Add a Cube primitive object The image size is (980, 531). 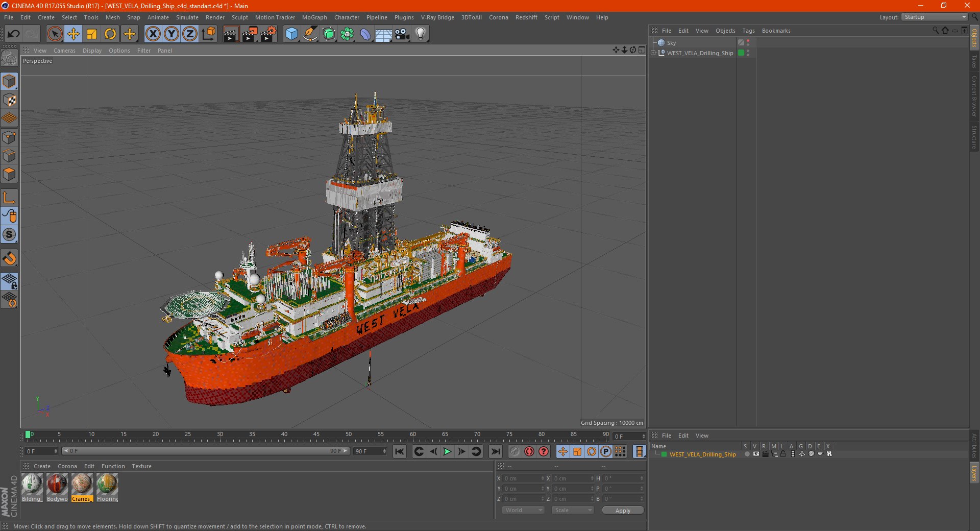(x=291, y=34)
